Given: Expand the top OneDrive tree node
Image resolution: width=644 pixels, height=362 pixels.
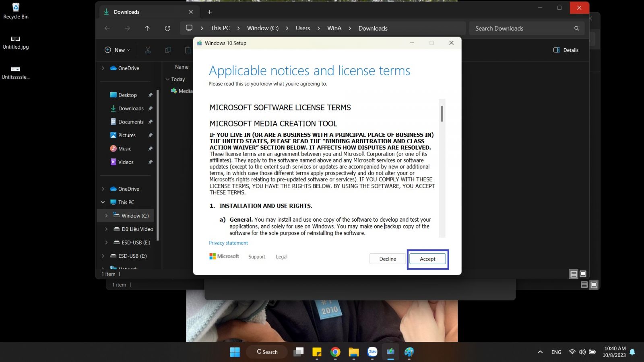Looking at the screenshot, I should click(103, 68).
